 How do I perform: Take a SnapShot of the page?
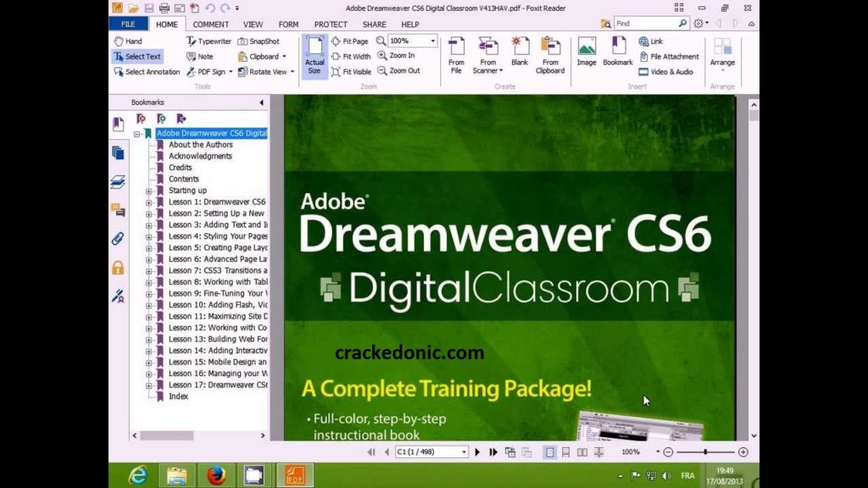click(259, 41)
